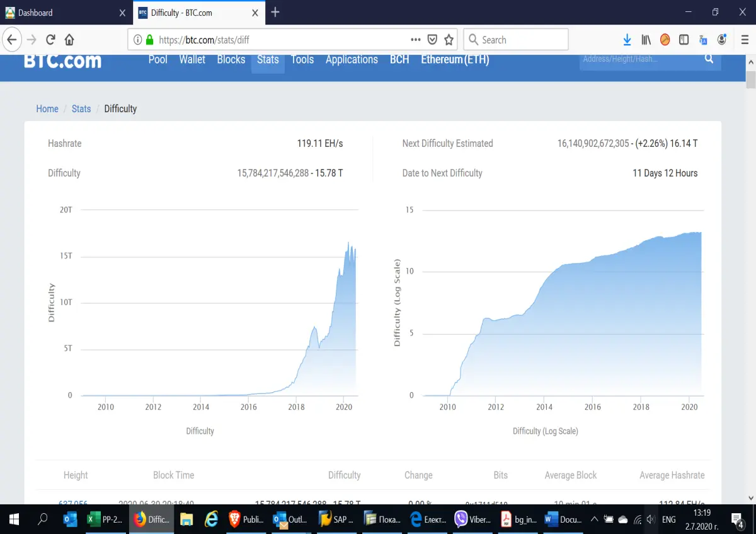Click the BTC.com logo
The height and width of the screenshot is (534, 756).
(62, 61)
